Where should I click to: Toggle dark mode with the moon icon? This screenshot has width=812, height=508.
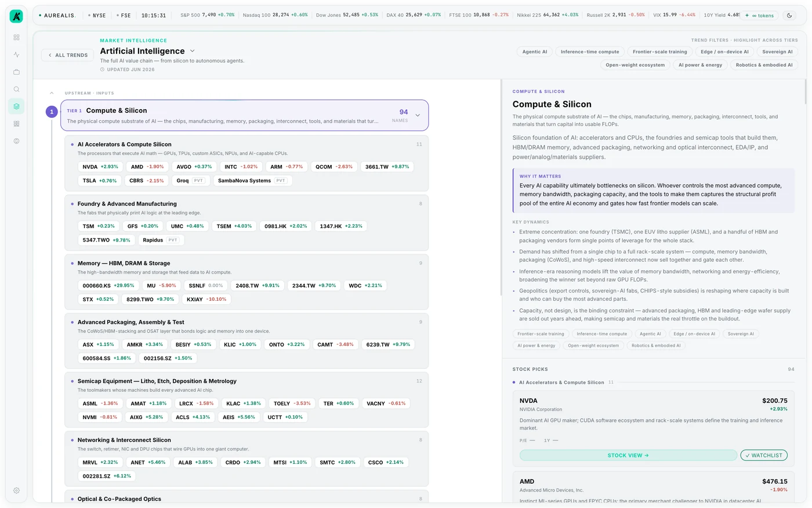(x=789, y=16)
